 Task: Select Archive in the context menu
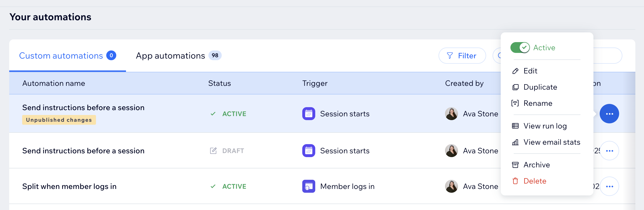(x=537, y=165)
